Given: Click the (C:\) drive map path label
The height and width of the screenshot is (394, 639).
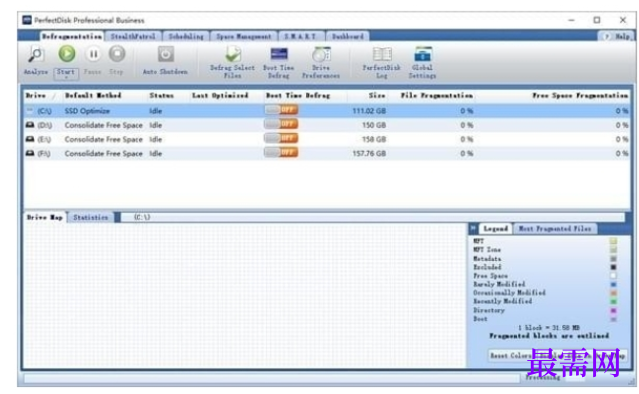Looking at the screenshot, I should [142, 217].
